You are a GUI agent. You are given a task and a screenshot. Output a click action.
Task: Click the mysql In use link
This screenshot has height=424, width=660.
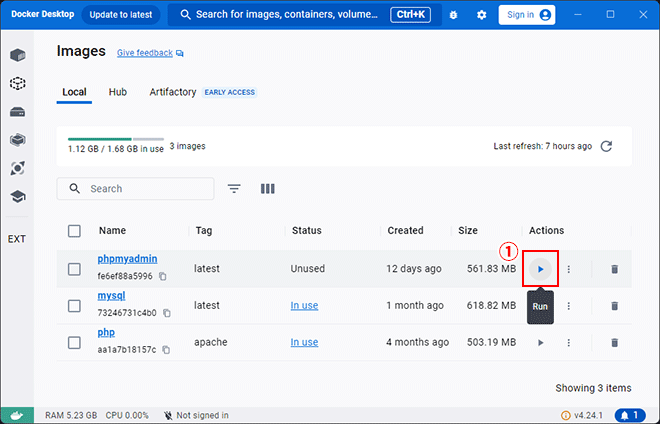pyautogui.click(x=304, y=305)
